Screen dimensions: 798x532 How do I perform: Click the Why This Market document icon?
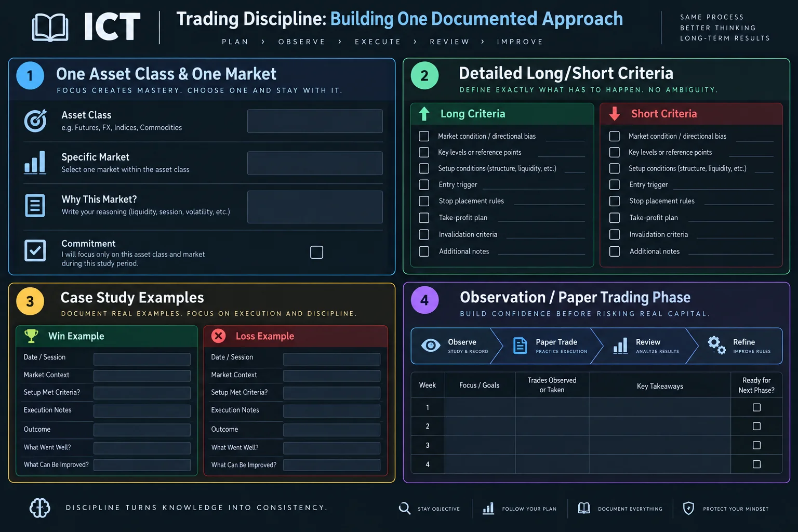pyautogui.click(x=35, y=206)
